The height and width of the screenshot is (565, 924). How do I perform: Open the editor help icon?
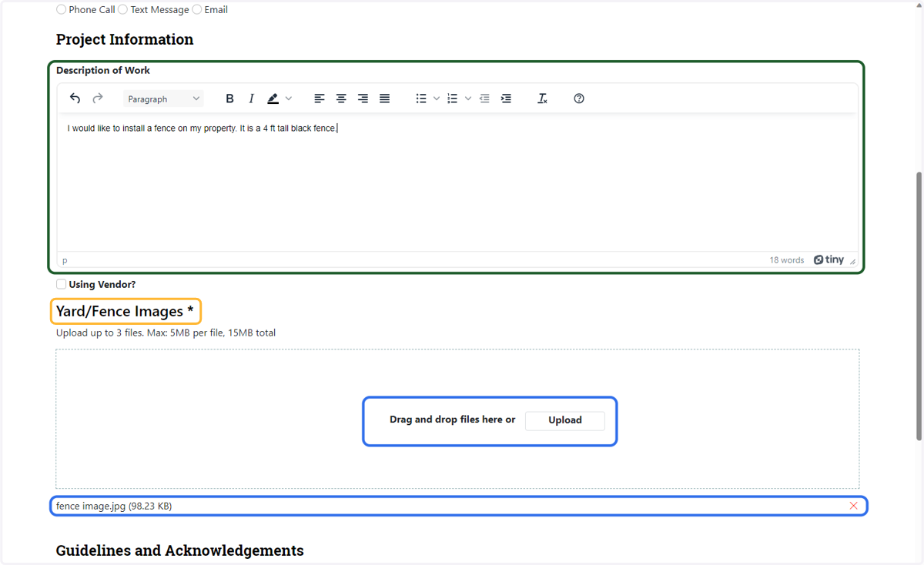coord(579,99)
